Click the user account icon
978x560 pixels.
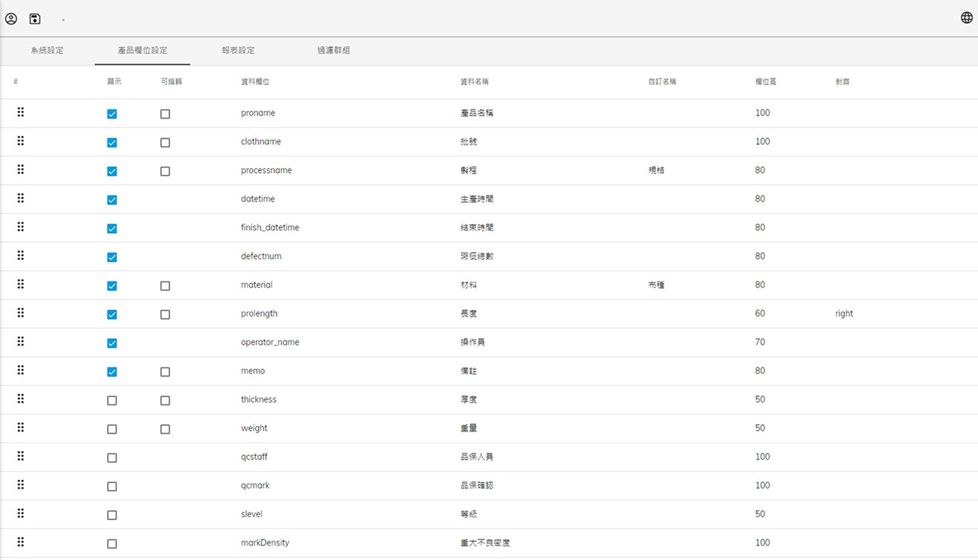[x=11, y=18]
